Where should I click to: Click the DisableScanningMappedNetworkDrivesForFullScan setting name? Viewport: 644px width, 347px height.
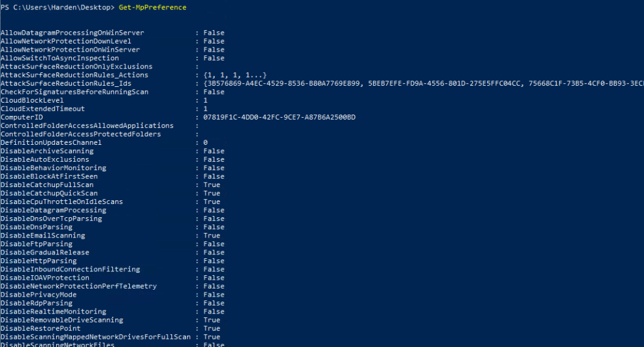(95, 337)
